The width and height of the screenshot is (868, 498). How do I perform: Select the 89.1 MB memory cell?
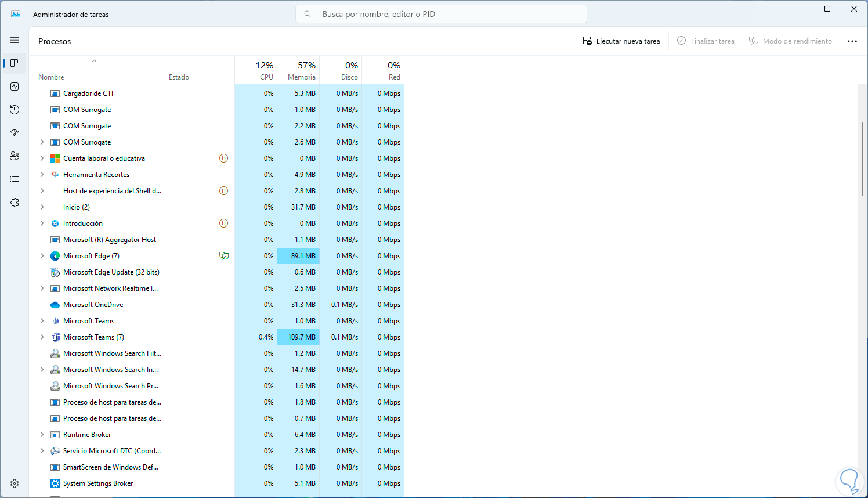[x=298, y=256]
